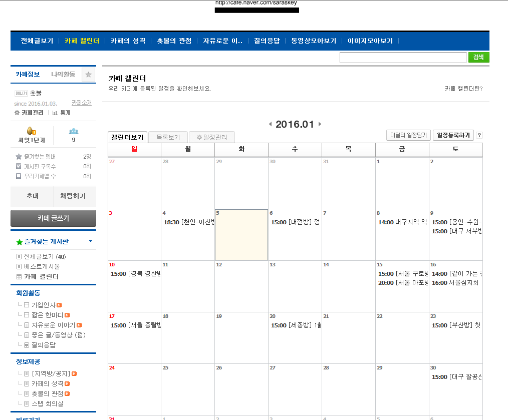508x420 pixels.
Task: Open the 15:00 [경북 경산방 event
Action: [x=135, y=274]
